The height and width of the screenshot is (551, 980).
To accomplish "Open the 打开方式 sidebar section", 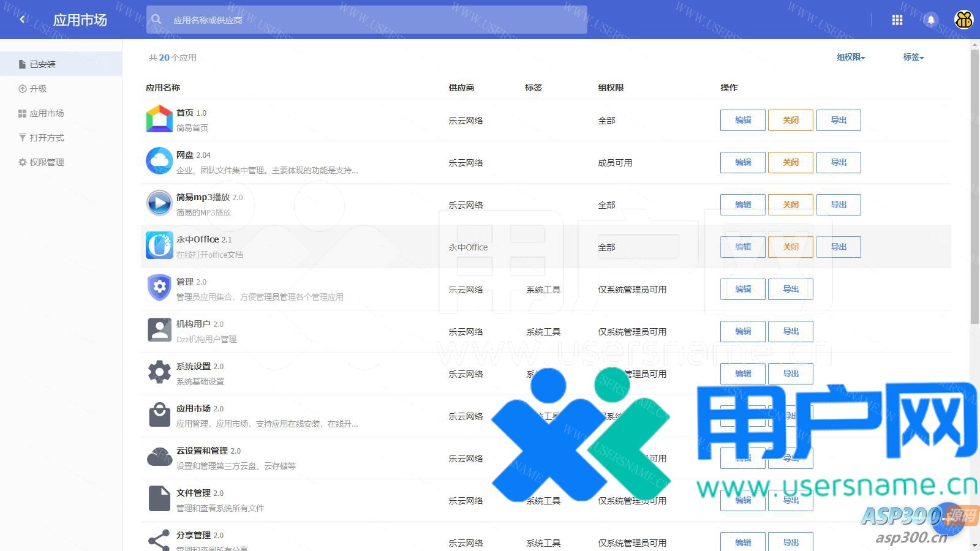I will pyautogui.click(x=61, y=137).
